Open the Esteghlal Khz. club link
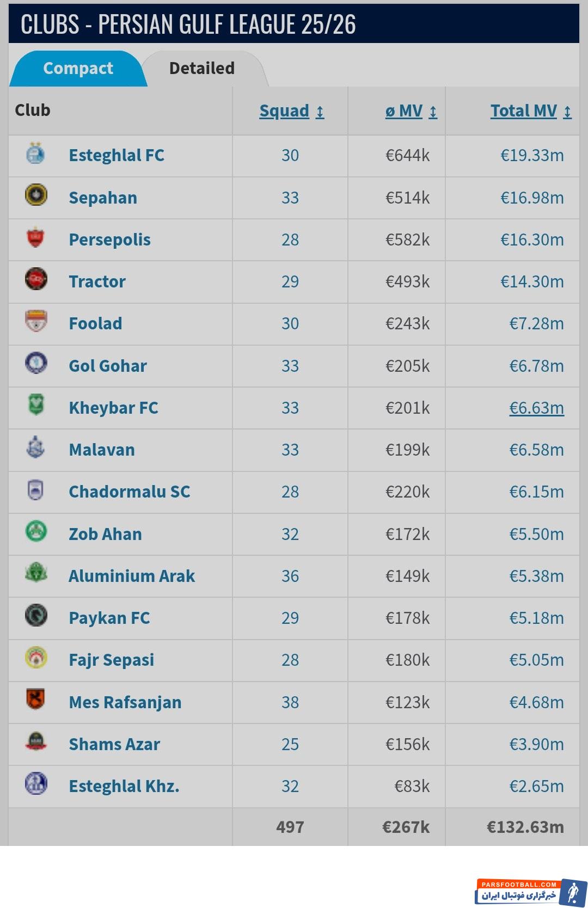 pyautogui.click(x=124, y=786)
